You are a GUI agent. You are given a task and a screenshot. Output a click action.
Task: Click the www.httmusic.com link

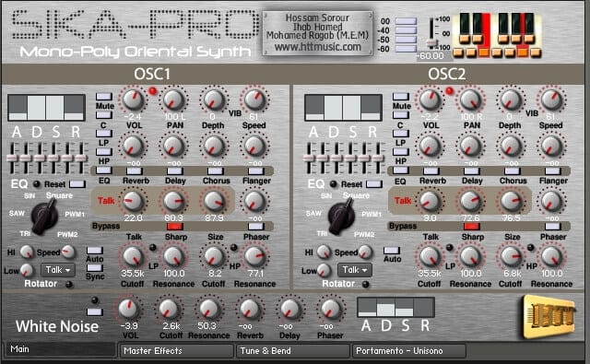pyautogui.click(x=317, y=47)
